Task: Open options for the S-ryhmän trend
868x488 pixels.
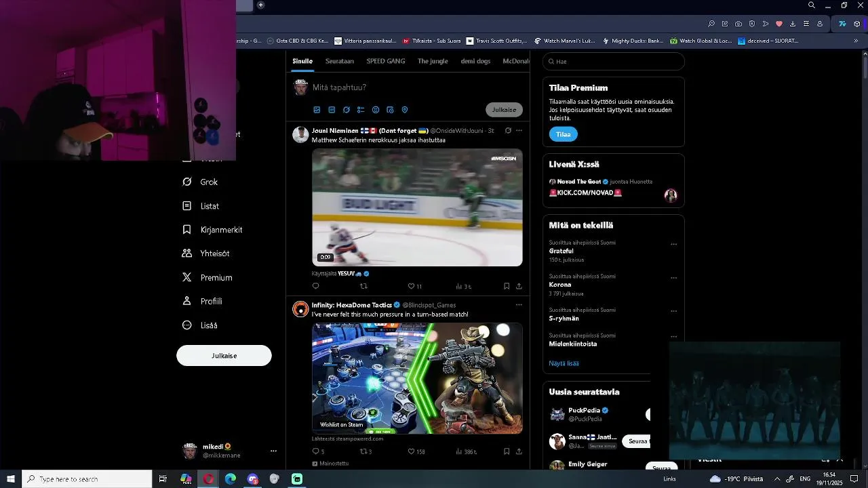Action: click(673, 311)
